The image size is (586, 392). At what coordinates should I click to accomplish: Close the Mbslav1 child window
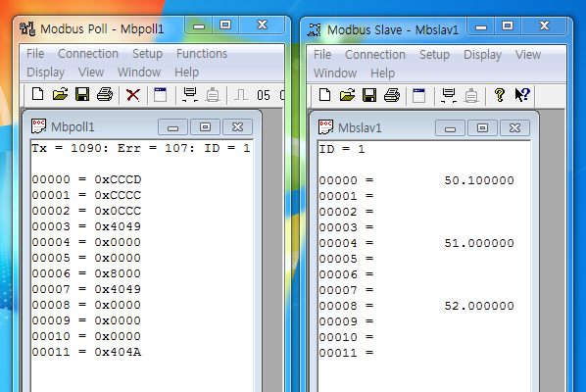pyautogui.click(x=515, y=127)
